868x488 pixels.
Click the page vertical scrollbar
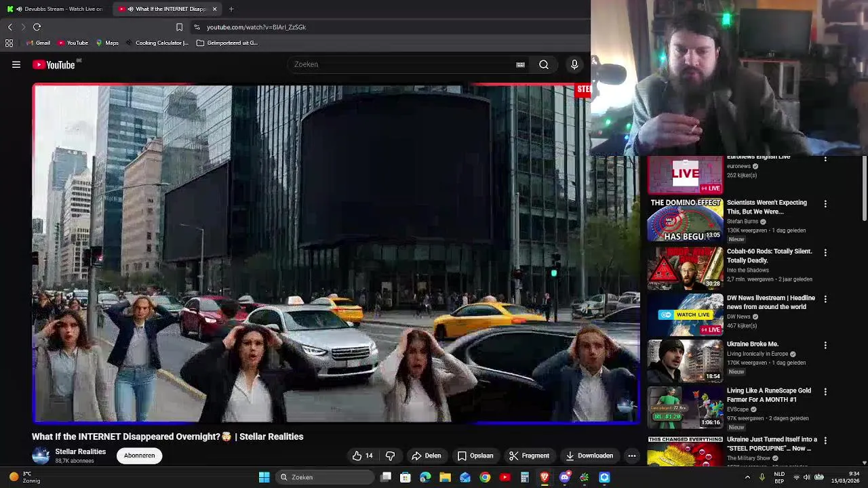(x=865, y=188)
